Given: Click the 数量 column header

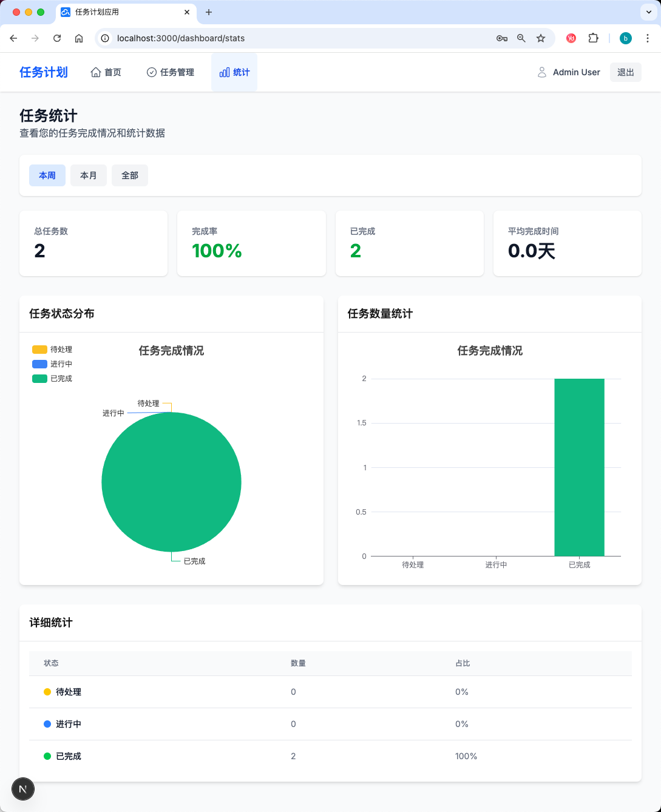Looking at the screenshot, I should pyautogui.click(x=298, y=663).
